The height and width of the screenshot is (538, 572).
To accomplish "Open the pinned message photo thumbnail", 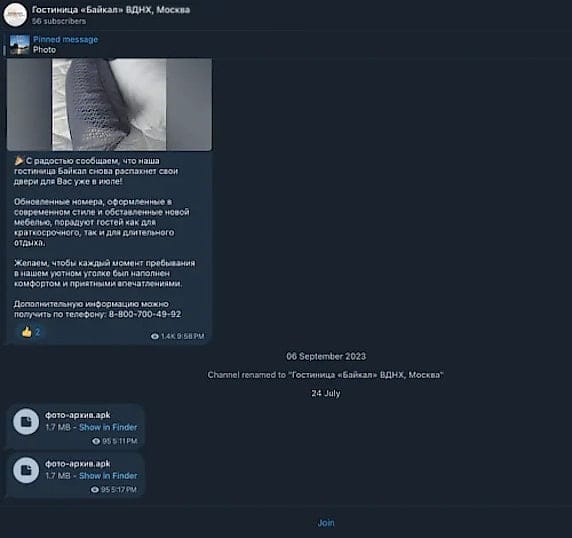I will tap(20, 45).
